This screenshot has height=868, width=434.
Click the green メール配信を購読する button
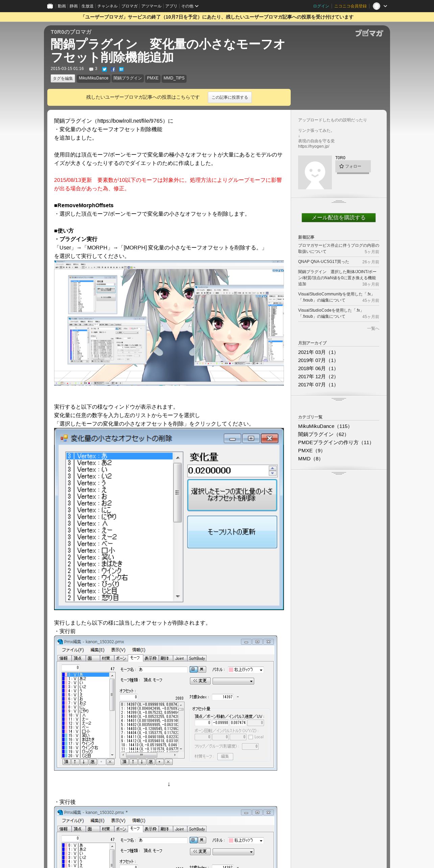(x=339, y=218)
